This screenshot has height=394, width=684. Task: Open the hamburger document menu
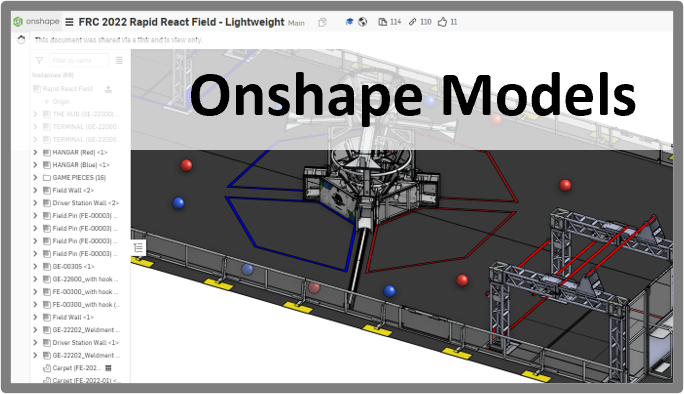[x=69, y=22]
